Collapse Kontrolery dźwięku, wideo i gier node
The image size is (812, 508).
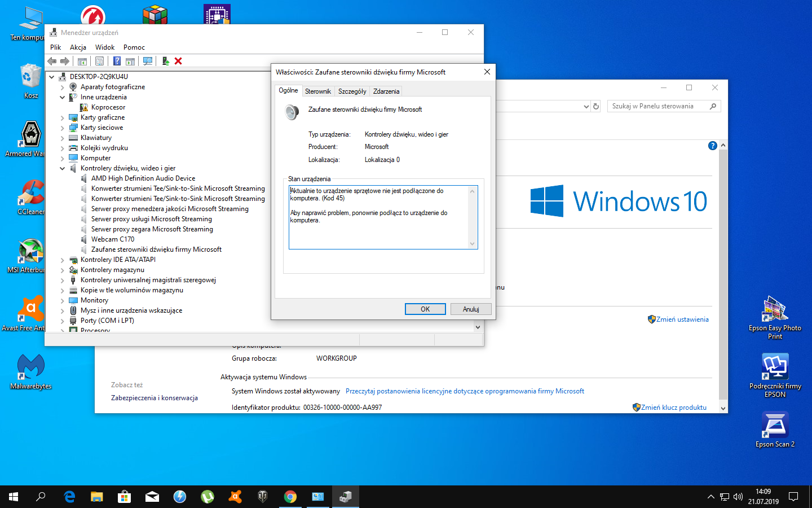pos(63,168)
